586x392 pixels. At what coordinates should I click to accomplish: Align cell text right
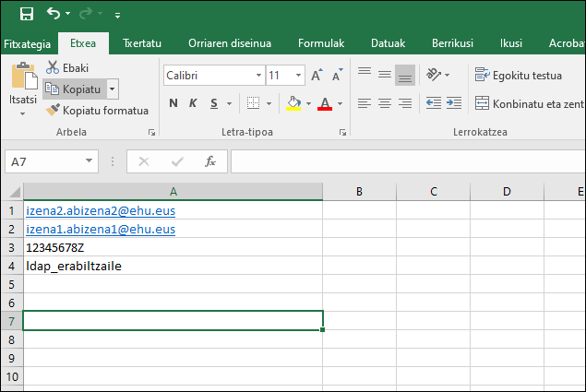click(x=405, y=103)
